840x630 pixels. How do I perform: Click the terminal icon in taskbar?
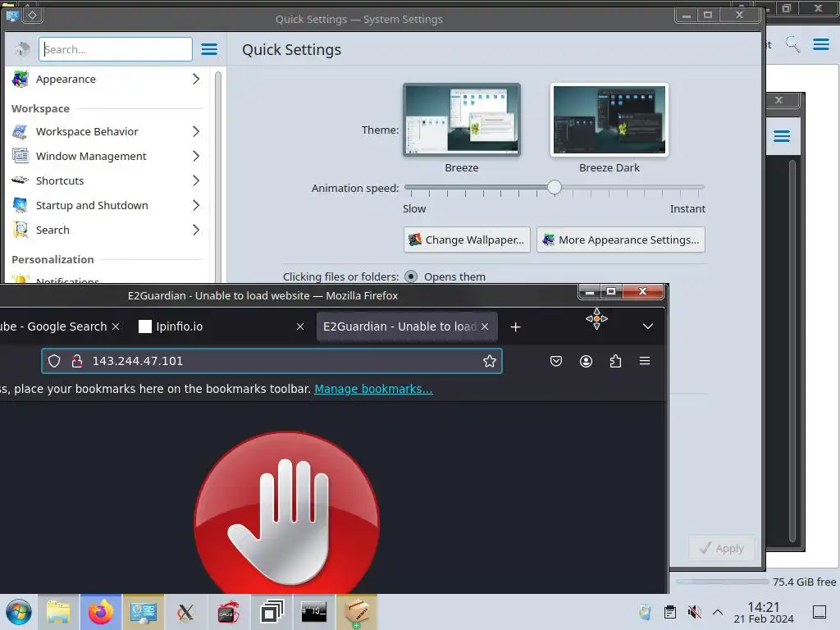(x=314, y=612)
